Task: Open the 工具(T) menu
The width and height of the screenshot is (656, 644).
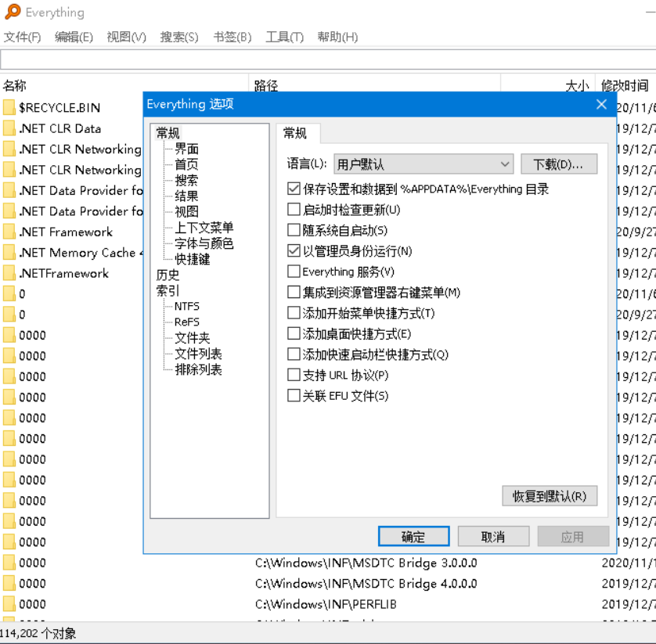Action: click(284, 37)
